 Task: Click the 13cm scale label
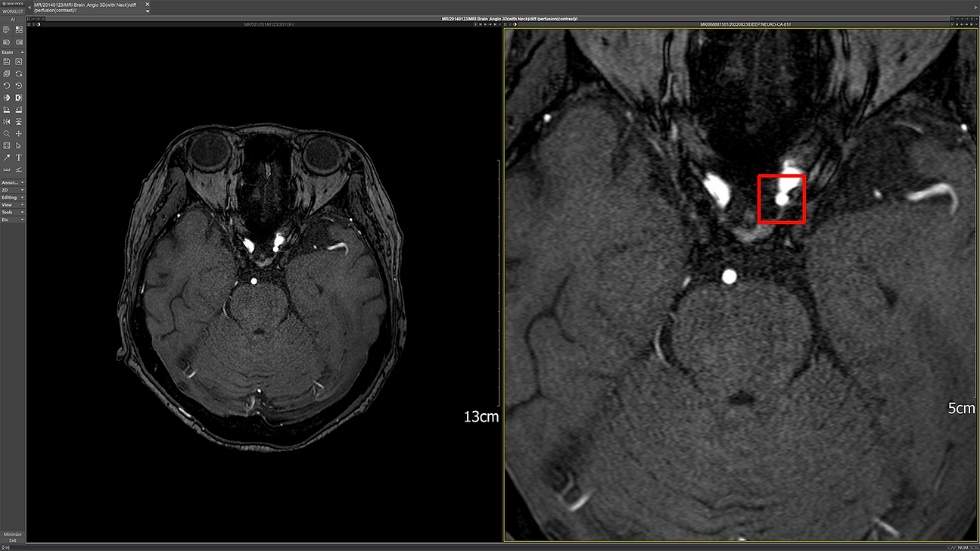click(x=481, y=416)
